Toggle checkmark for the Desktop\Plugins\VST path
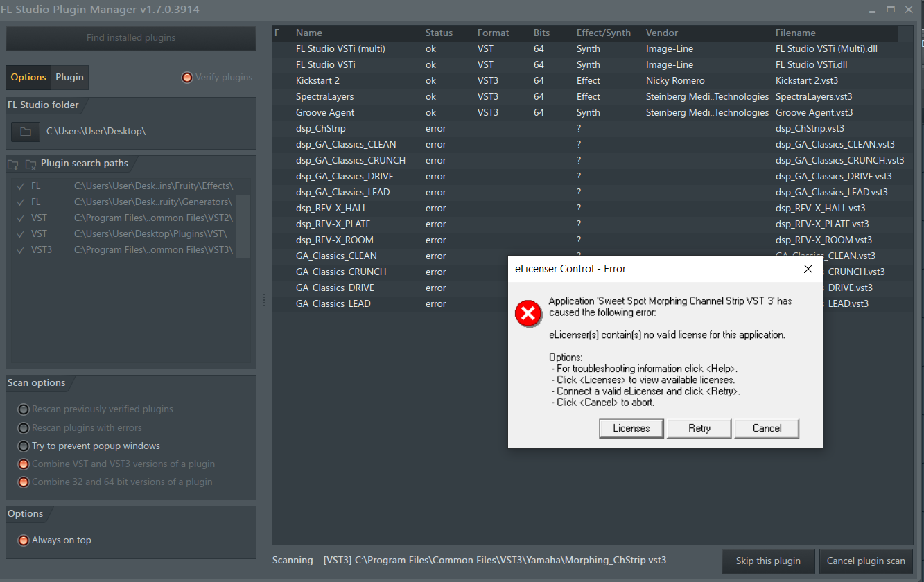The height and width of the screenshot is (582, 924). pyautogui.click(x=21, y=234)
